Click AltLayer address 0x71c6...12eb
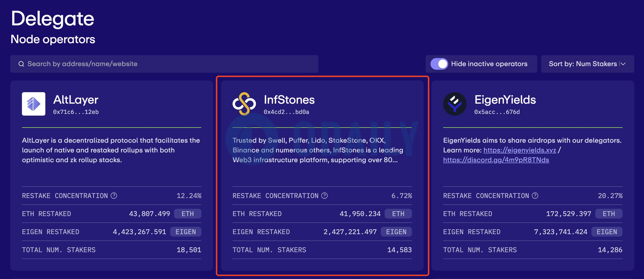 [x=76, y=112]
